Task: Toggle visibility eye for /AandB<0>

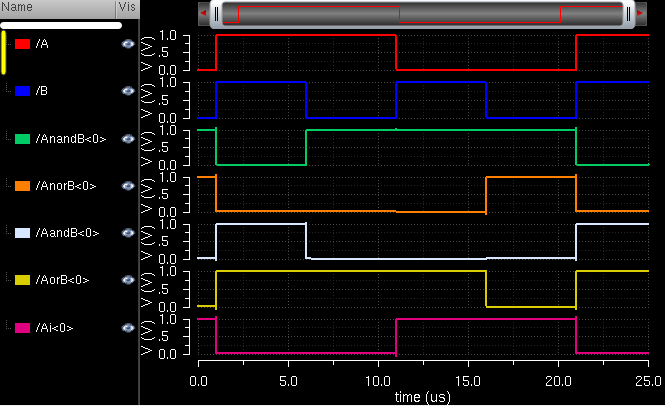Action: (x=128, y=233)
